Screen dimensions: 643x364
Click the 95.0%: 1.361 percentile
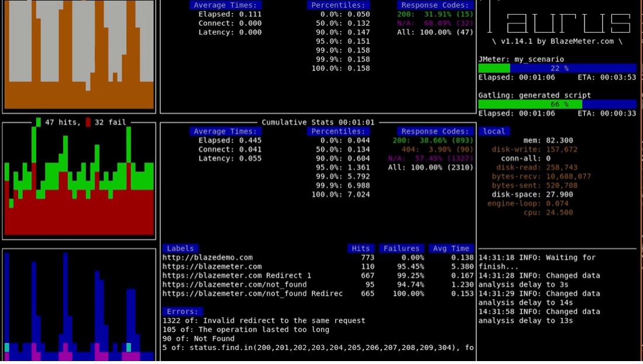pyautogui.click(x=343, y=167)
